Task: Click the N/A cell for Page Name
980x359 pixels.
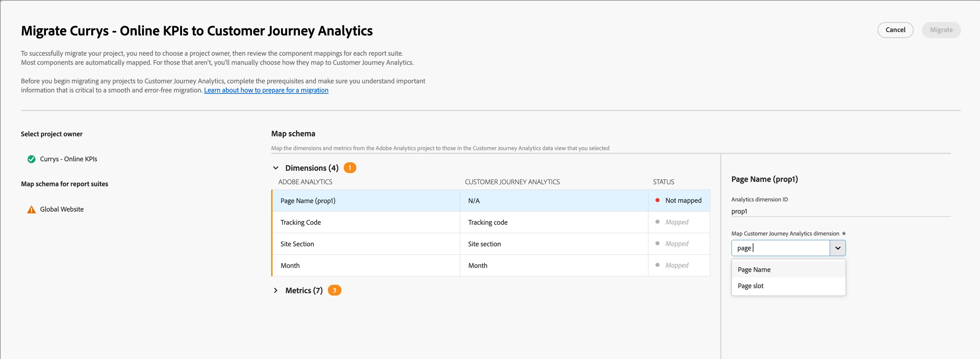Action: click(554, 200)
